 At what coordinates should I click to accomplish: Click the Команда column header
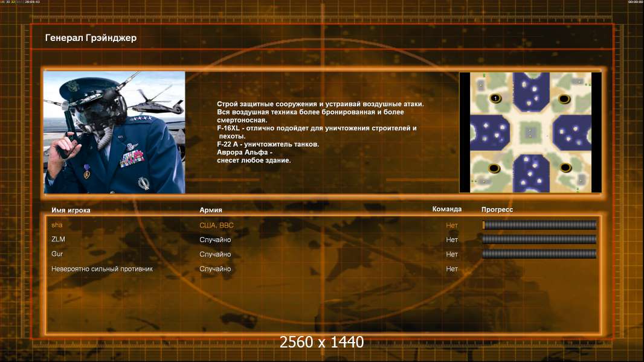(447, 209)
